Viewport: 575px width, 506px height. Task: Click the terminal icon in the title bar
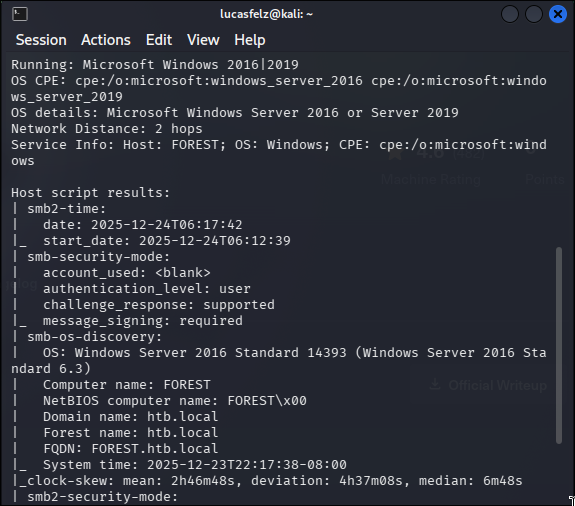(x=20, y=14)
